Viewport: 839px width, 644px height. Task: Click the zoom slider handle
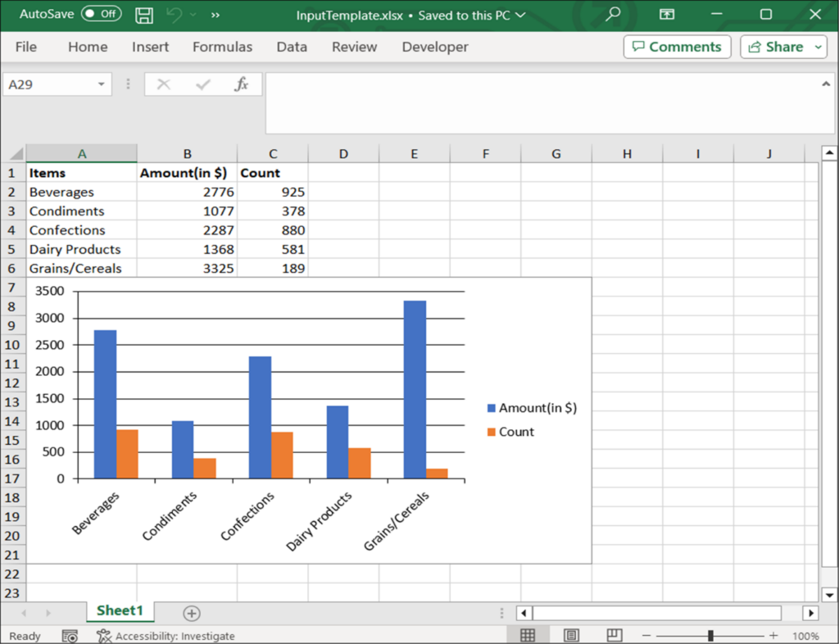(710, 636)
